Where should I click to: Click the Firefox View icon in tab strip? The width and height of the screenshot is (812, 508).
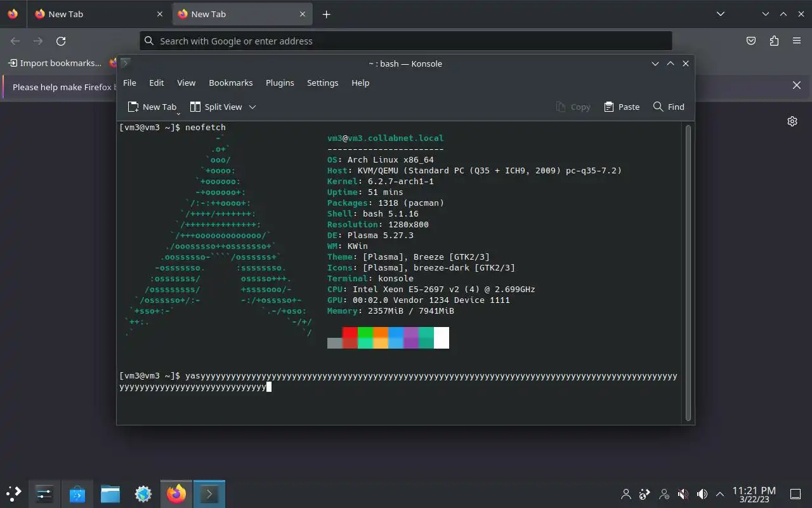point(13,14)
